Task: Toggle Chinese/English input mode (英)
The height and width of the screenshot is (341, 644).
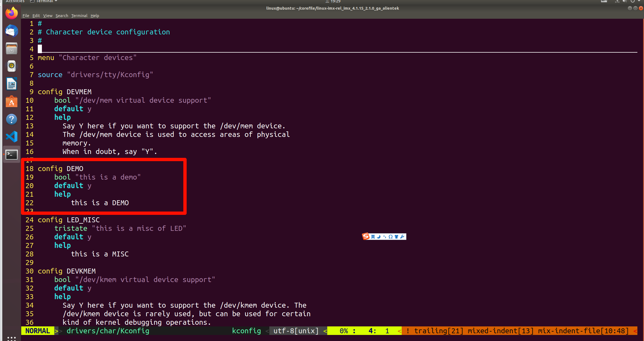Action: (373, 237)
